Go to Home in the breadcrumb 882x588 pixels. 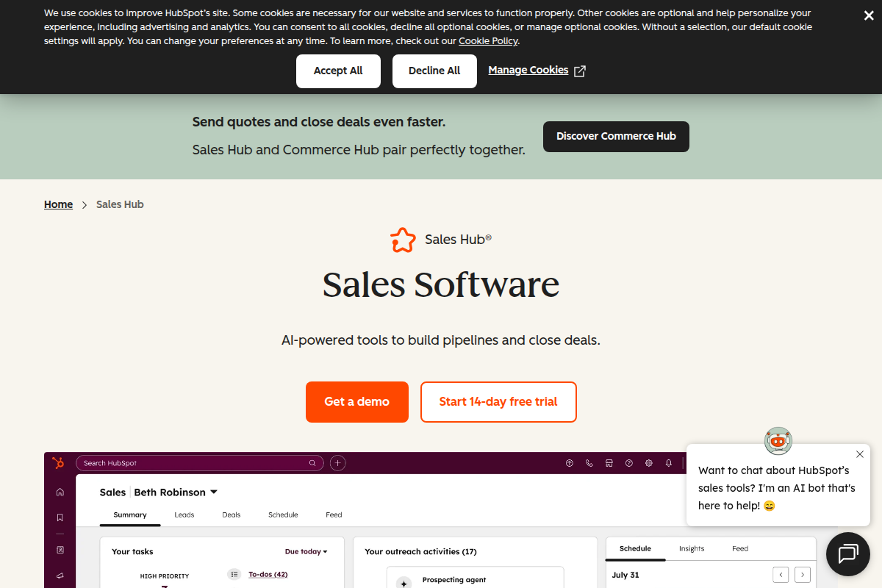58,205
